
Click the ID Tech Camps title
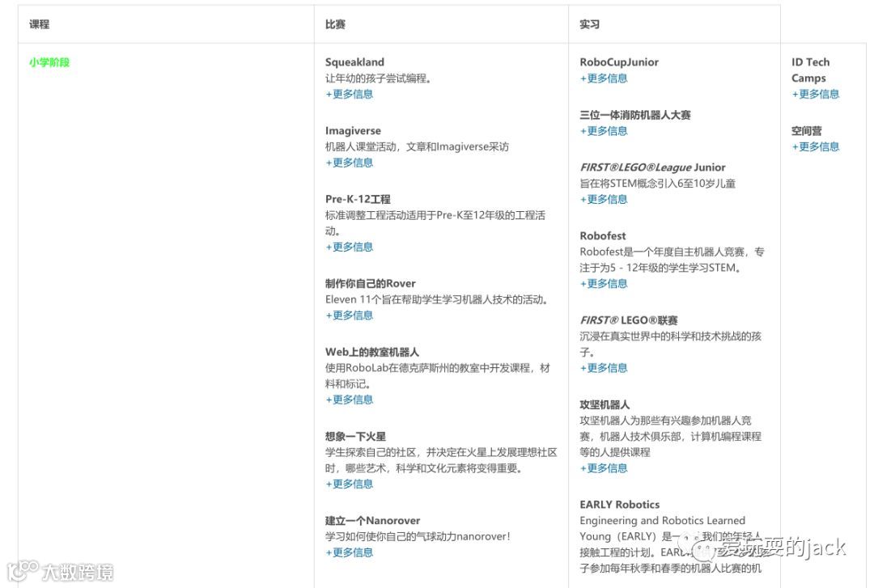tap(811, 70)
